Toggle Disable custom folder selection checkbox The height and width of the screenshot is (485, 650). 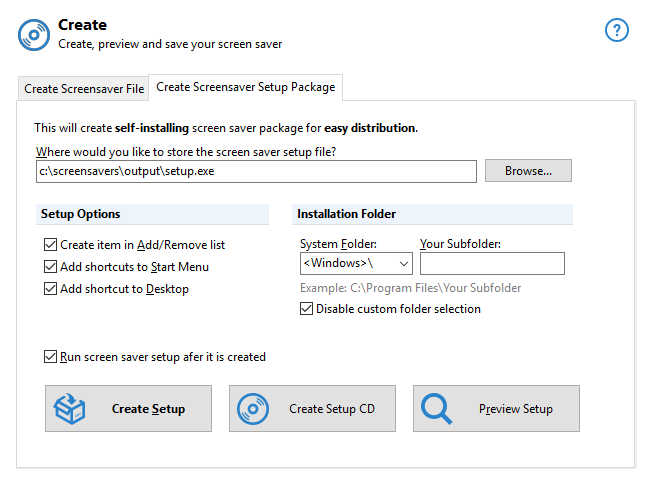click(306, 309)
